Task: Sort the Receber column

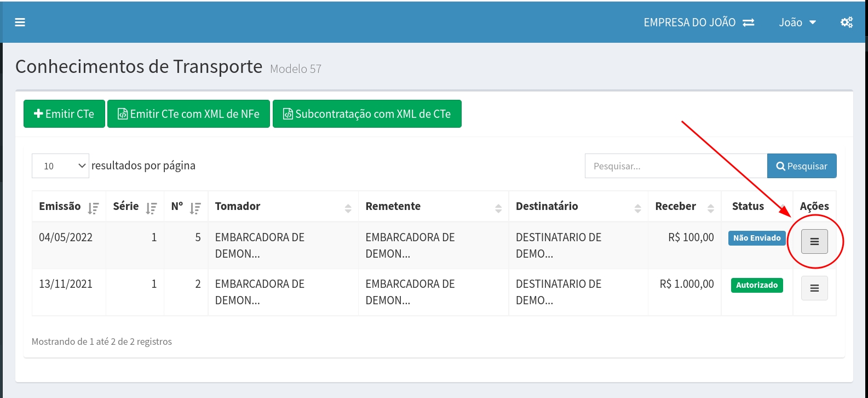Action: [x=710, y=208]
